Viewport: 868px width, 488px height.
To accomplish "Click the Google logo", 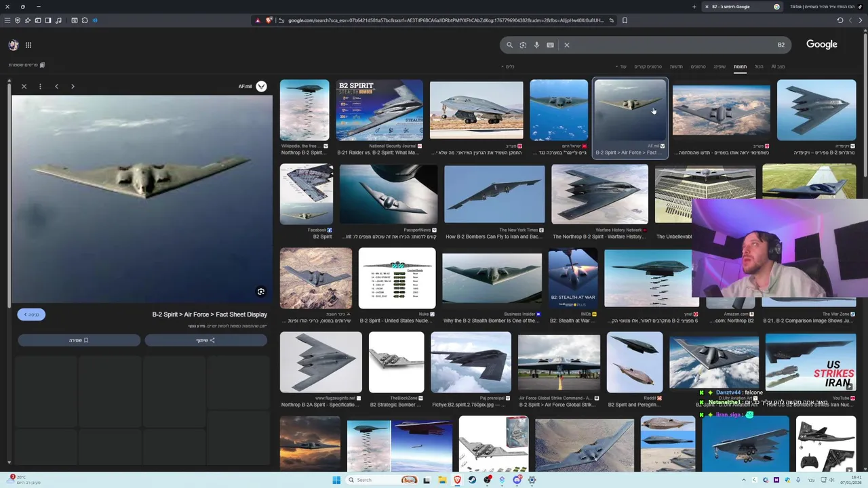I will 821,45.
